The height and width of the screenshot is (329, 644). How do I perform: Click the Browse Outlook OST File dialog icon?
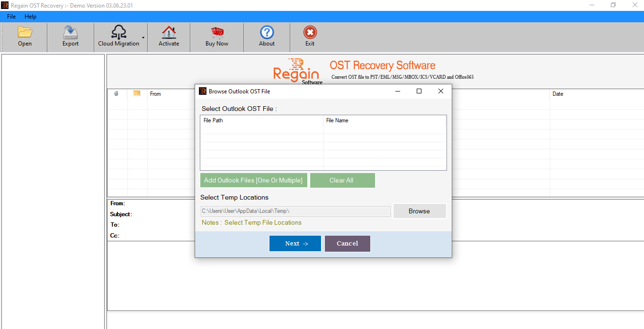tap(203, 91)
